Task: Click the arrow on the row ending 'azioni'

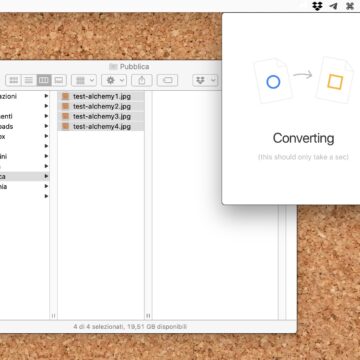Action: point(46,96)
